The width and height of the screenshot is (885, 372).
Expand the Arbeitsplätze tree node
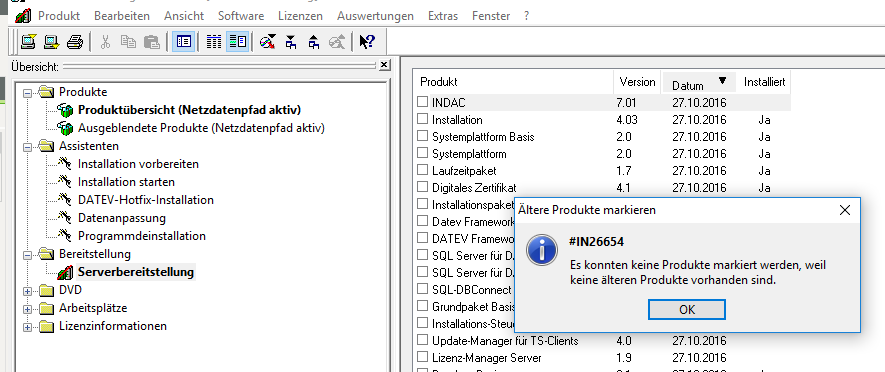pos(28,309)
